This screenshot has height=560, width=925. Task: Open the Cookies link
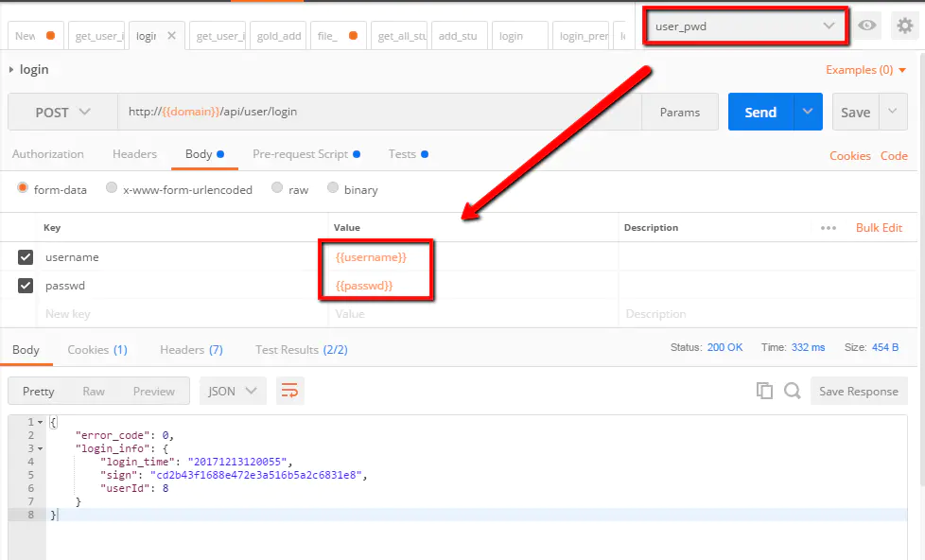(x=850, y=156)
